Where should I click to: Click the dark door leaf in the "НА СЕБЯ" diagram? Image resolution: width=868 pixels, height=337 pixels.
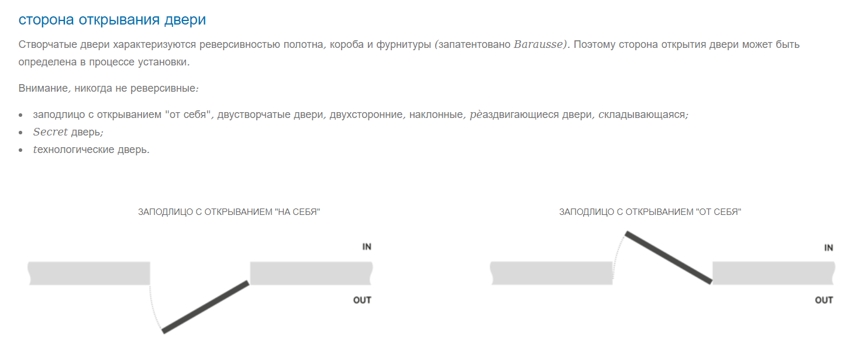point(205,307)
